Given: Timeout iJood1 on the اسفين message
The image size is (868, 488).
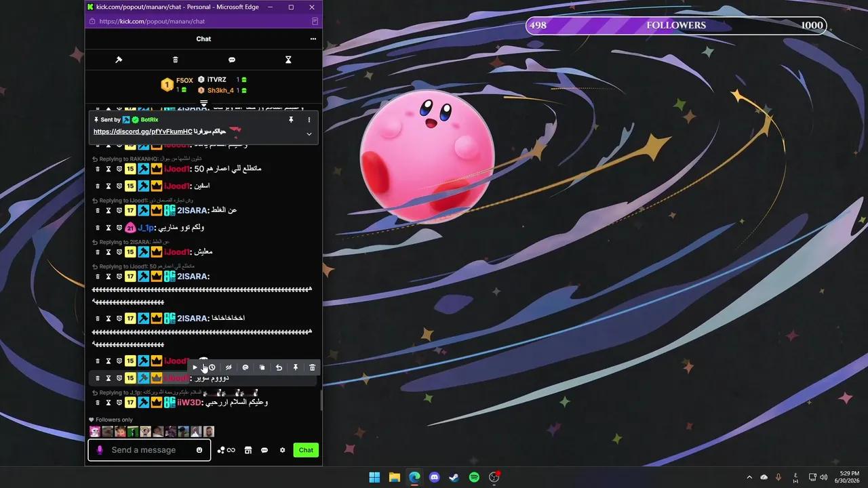Looking at the screenshot, I should (x=108, y=186).
